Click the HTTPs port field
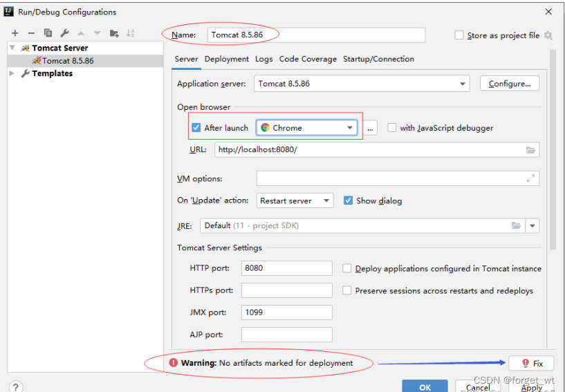Viewport: 565px width, 392px height. (x=286, y=290)
